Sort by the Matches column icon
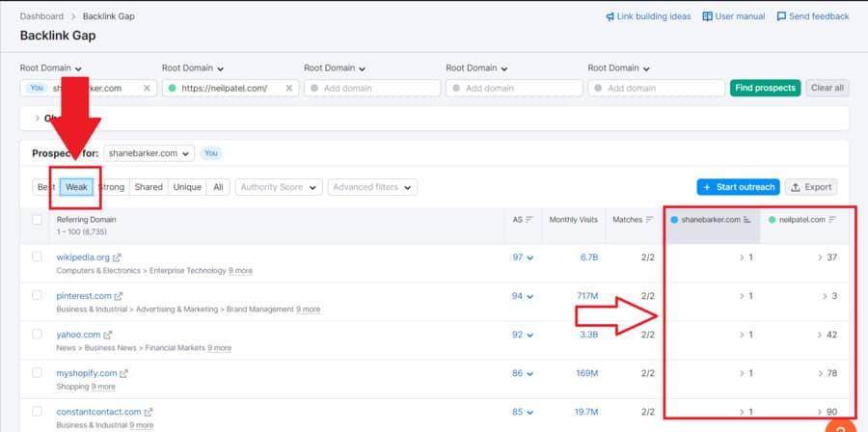This screenshot has height=432, width=868. pyautogui.click(x=650, y=220)
